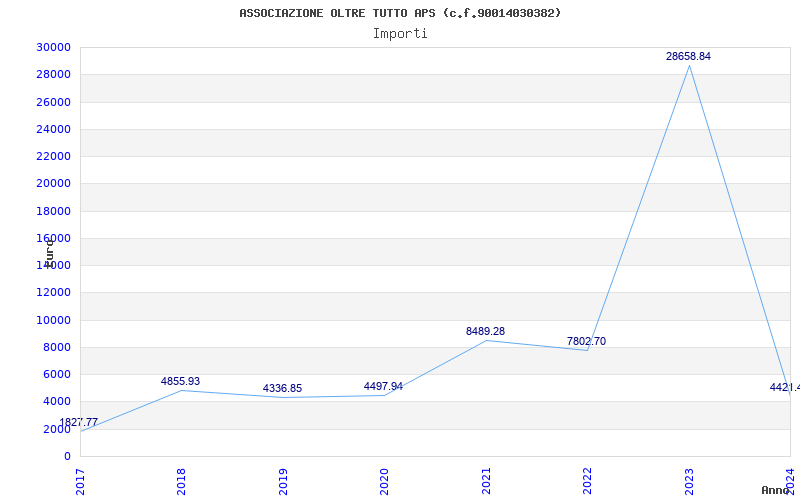Click the 6000 y-axis value
Image resolution: width=800 pixels, height=500 pixels.
[x=57, y=374]
